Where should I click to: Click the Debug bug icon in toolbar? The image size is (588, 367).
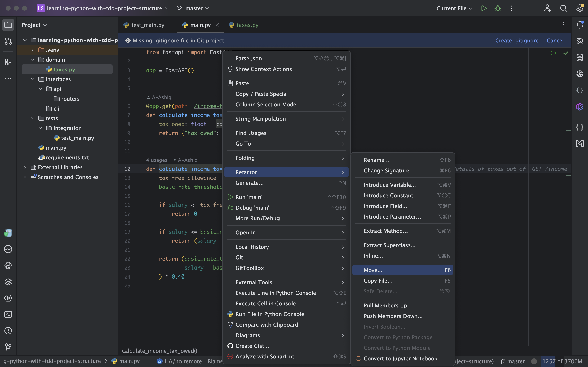tap(498, 8)
